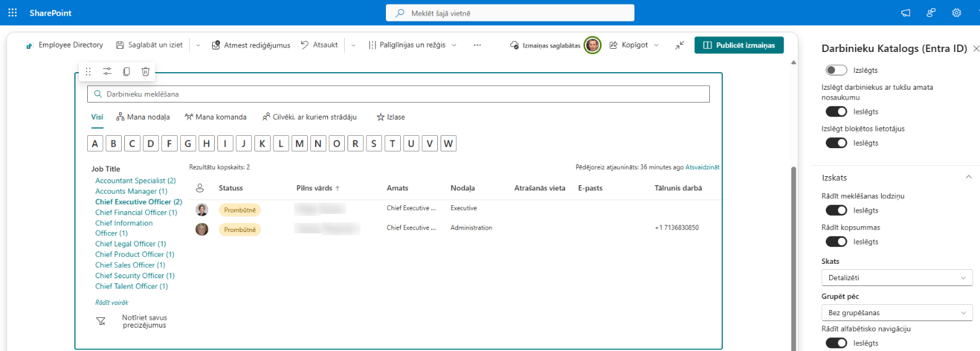Click the collapse arrows icon in toolbar
This screenshot has width=980, height=351.
click(679, 45)
